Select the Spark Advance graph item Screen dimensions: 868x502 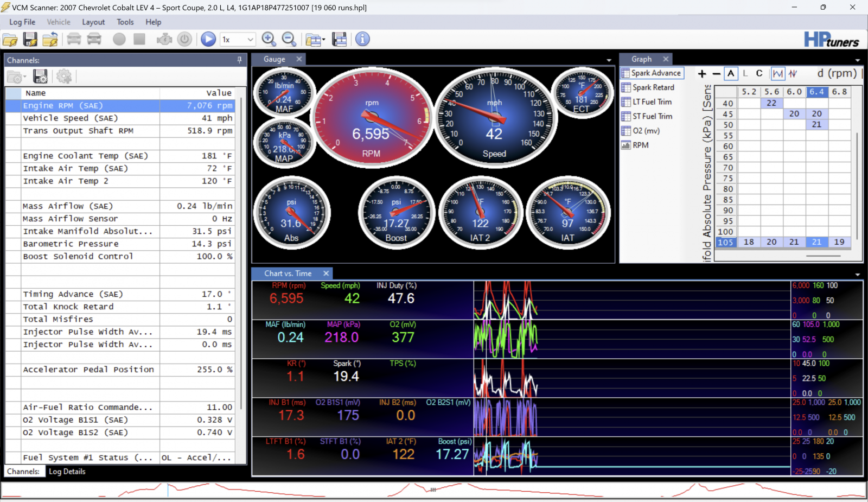tap(652, 73)
